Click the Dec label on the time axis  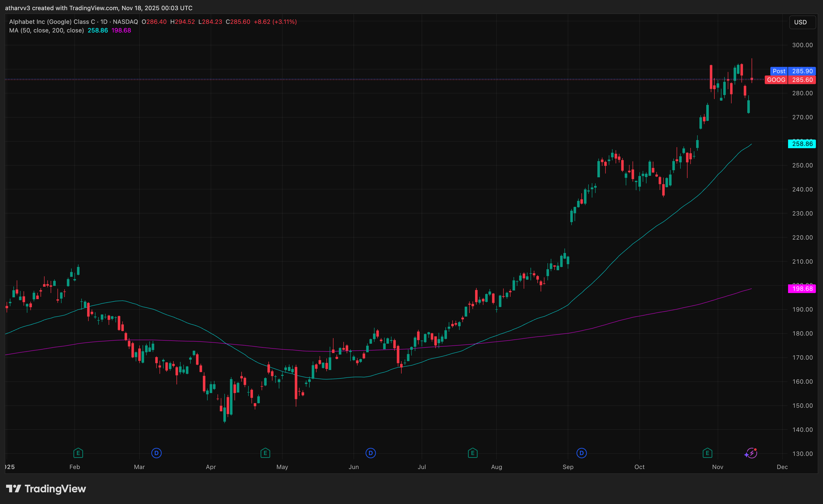coord(782,467)
